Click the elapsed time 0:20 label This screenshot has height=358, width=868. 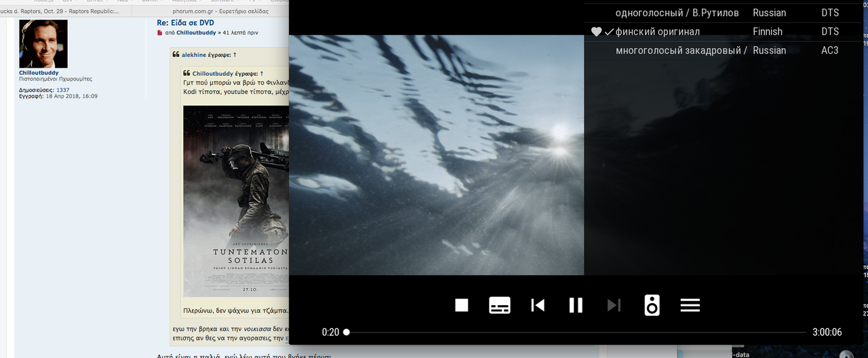tap(330, 332)
